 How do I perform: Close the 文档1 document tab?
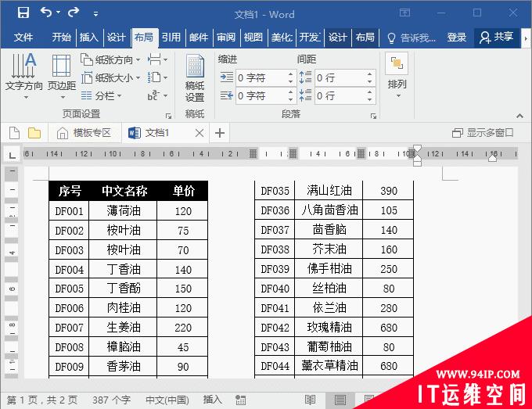click(199, 133)
